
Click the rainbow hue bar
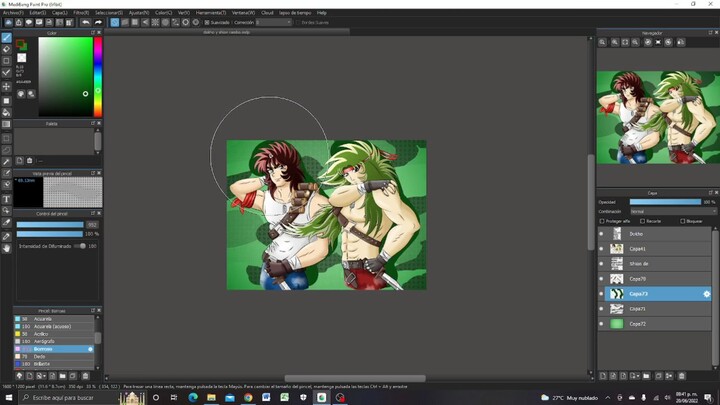pyautogui.click(x=98, y=77)
